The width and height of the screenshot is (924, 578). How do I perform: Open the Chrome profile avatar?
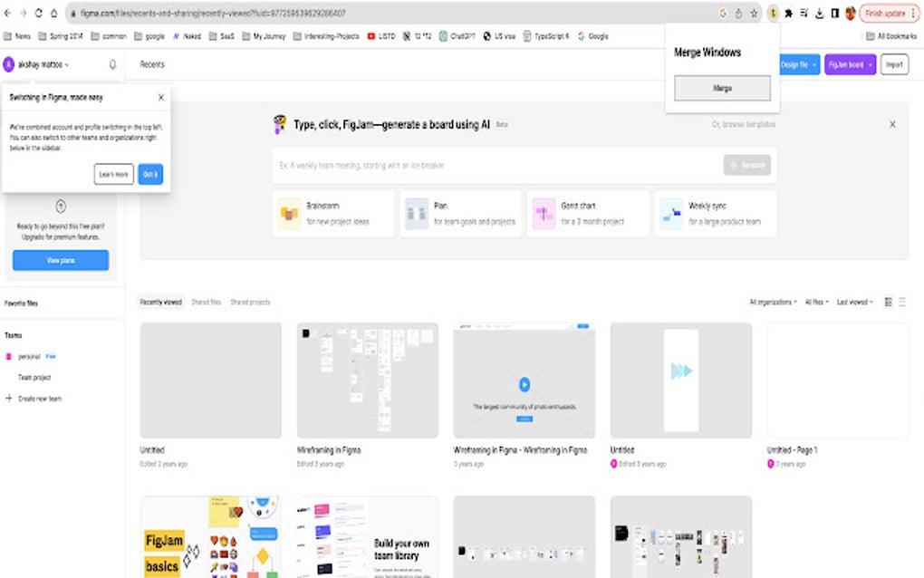point(850,13)
